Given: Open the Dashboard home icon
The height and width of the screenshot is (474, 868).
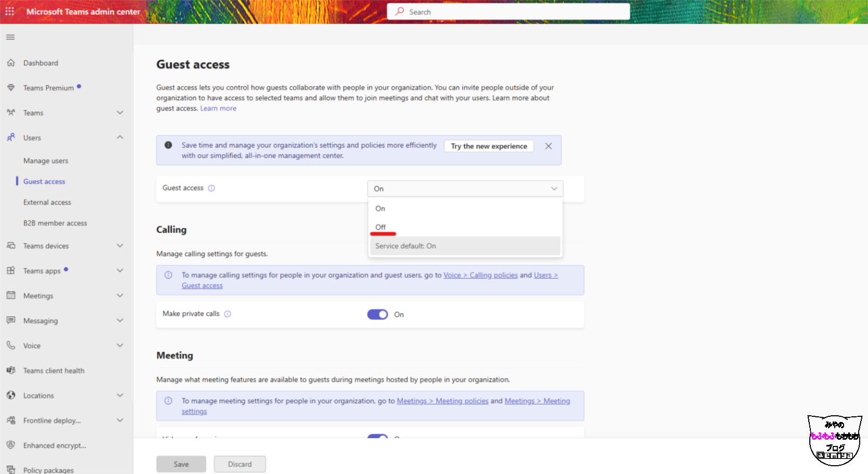Looking at the screenshot, I should coord(11,63).
